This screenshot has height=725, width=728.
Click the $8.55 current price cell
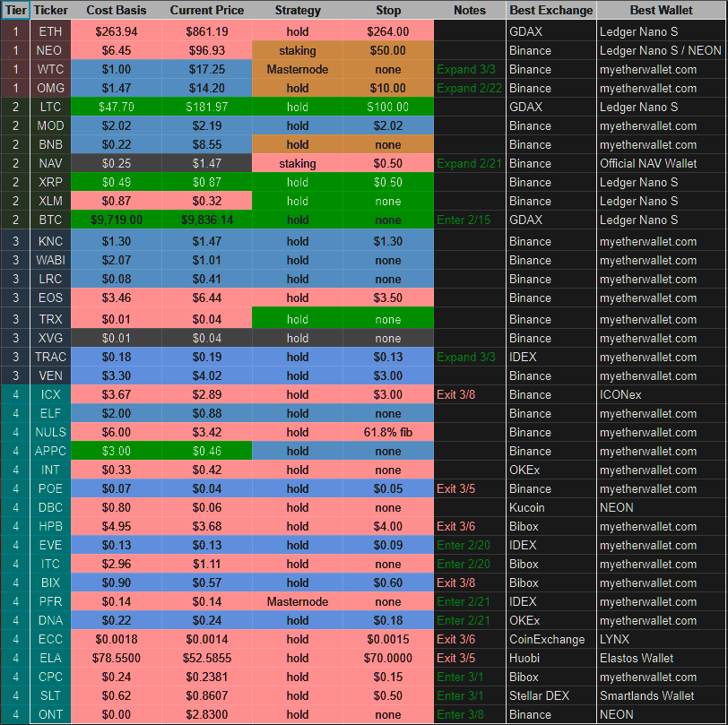click(x=206, y=144)
